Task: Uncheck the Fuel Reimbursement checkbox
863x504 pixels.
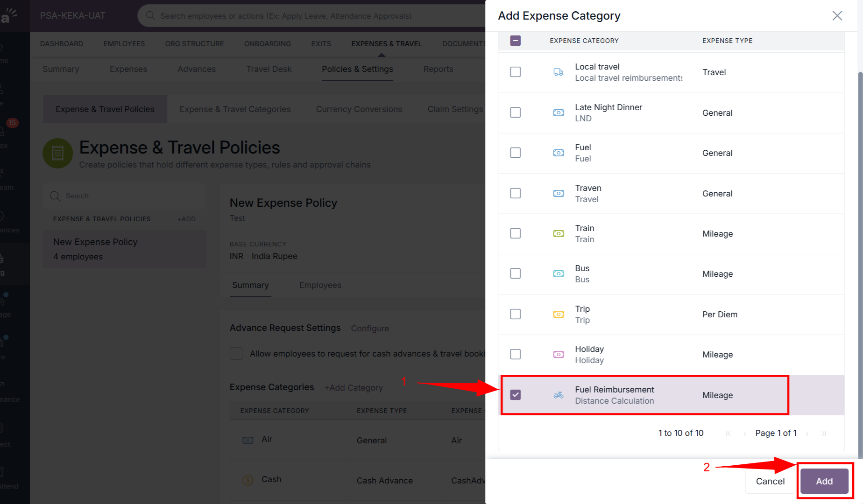Action: 515,395
